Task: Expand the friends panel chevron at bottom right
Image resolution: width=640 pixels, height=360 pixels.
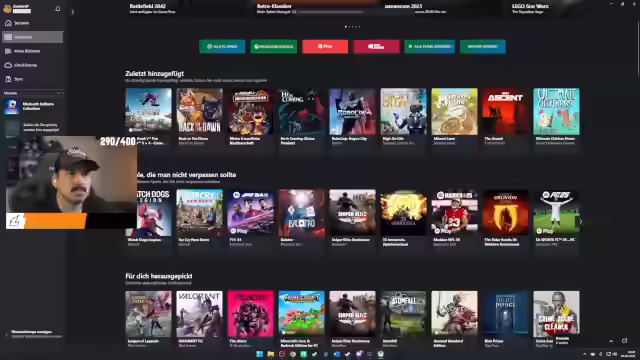Action: [611, 341]
